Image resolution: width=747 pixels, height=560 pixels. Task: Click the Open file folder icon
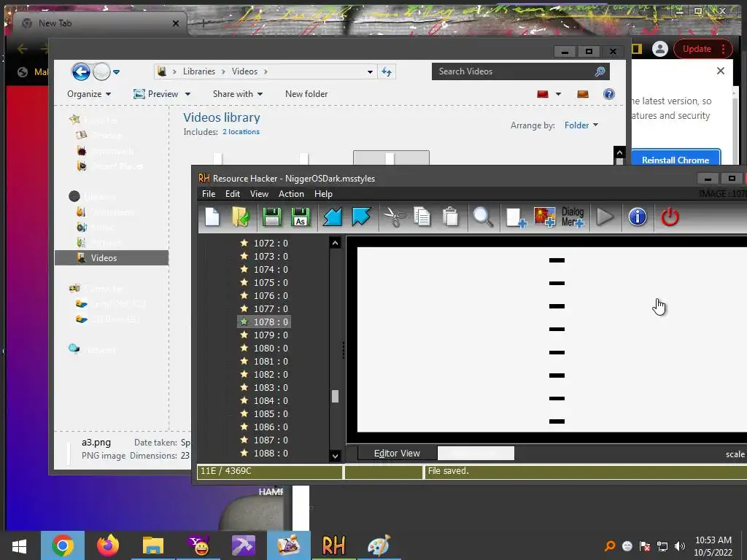tap(241, 217)
